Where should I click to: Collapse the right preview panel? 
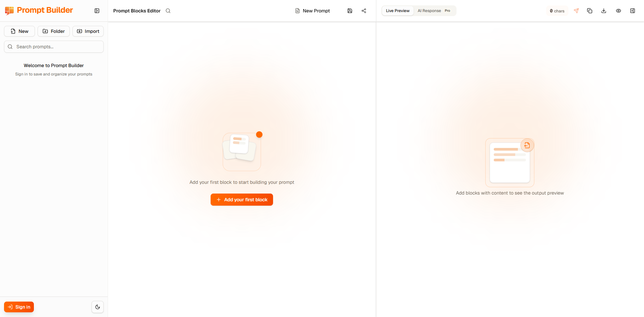633,11
